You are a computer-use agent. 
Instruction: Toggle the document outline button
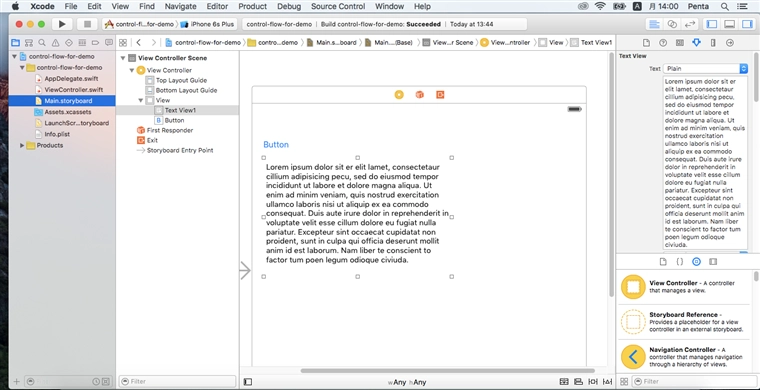248,382
